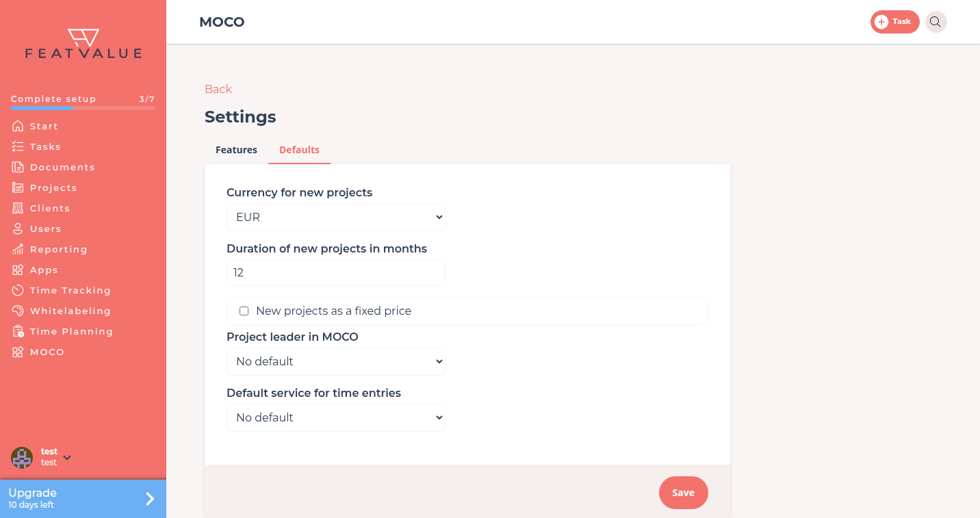
Task: Open the Start home icon in sidebar
Action: point(18,126)
